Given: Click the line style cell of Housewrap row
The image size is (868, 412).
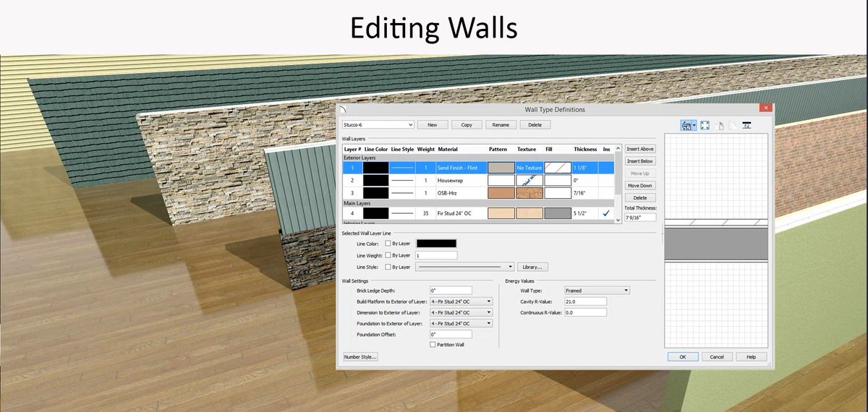Looking at the screenshot, I should click(x=403, y=180).
